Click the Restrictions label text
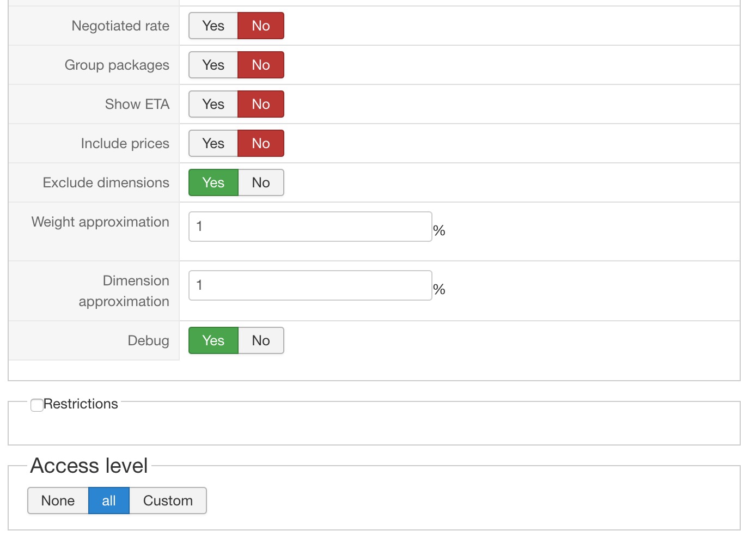This screenshot has width=756, height=549. pos(81,404)
